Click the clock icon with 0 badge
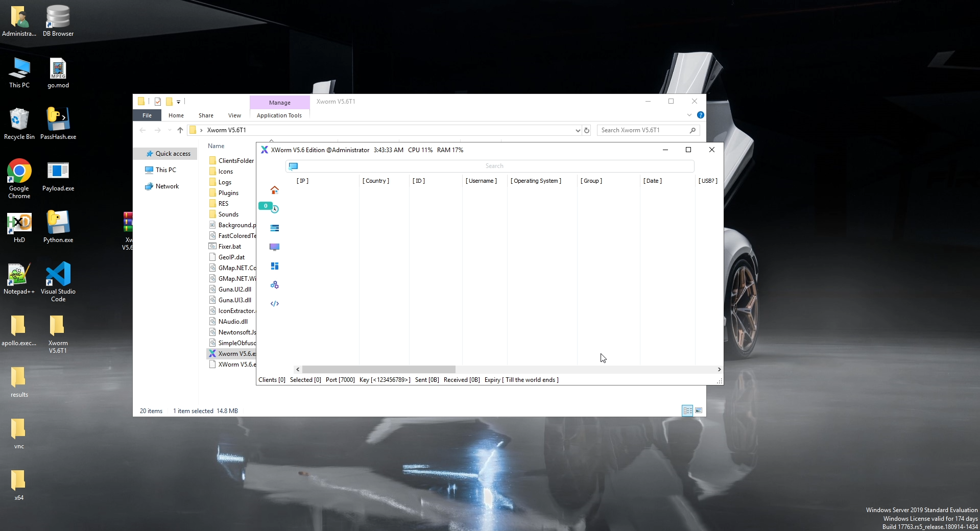The image size is (980, 531). pyautogui.click(x=274, y=209)
